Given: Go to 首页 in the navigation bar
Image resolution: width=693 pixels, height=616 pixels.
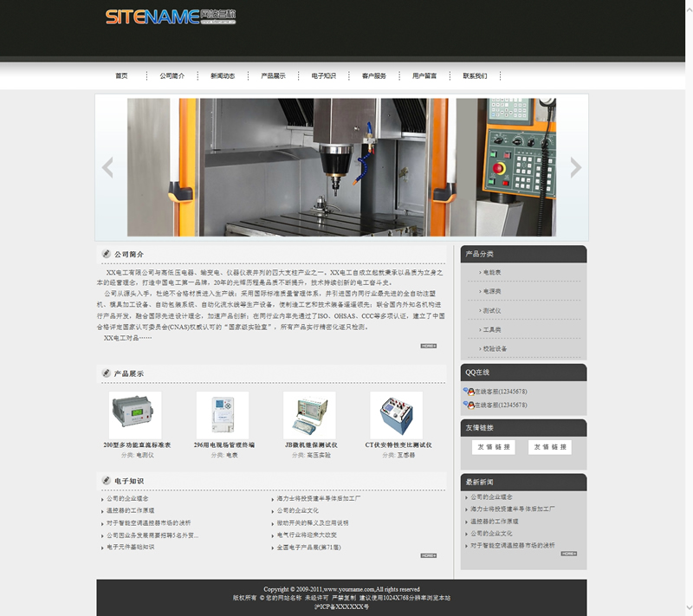Looking at the screenshot, I should pos(121,76).
